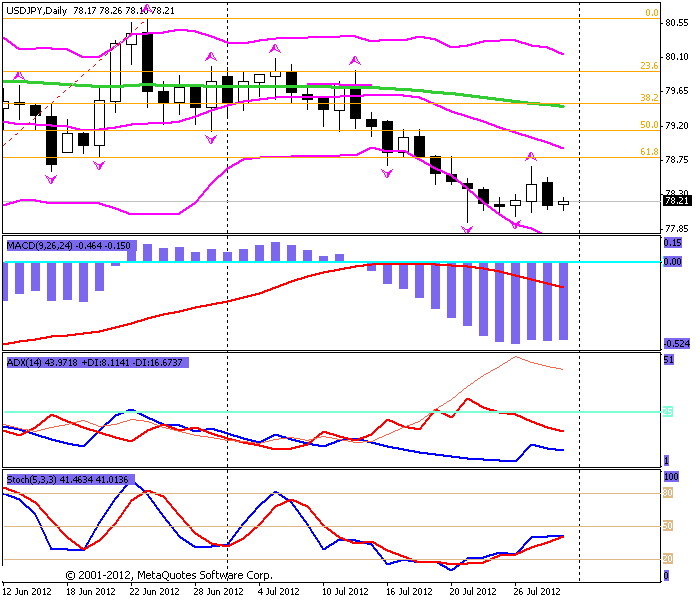Select the ADX(14) indicator label
This screenshot has height=600, width=700.
pos(95,362)
